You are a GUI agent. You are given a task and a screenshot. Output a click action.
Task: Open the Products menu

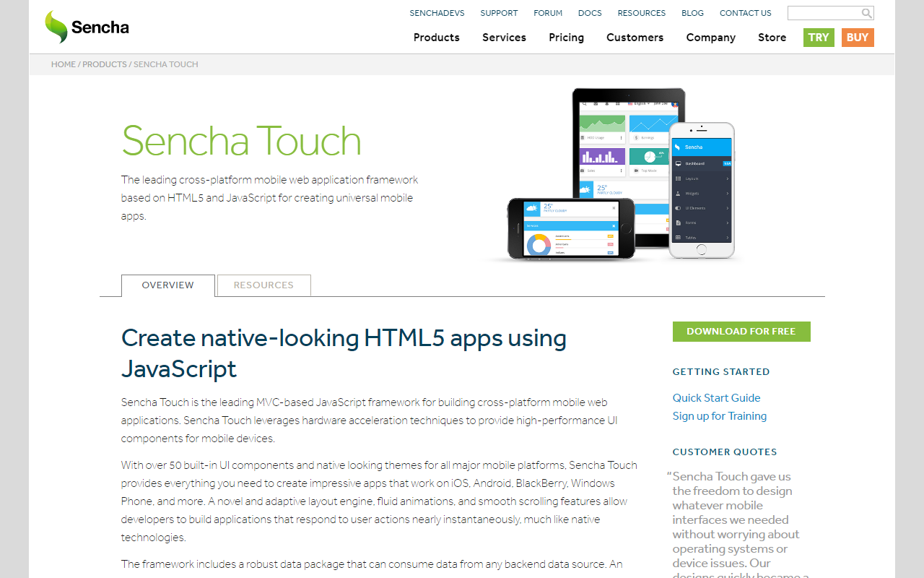(x=436, y=38)
